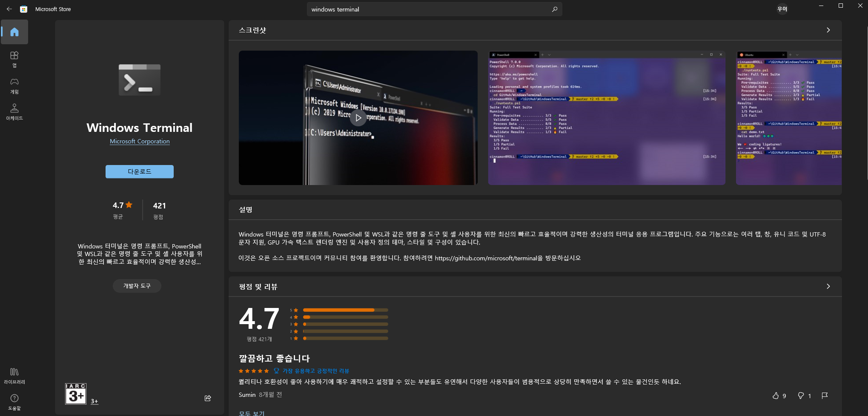Click 모두 보기 to see all reviews
The image size is (868, 416).
pos(252,413)
